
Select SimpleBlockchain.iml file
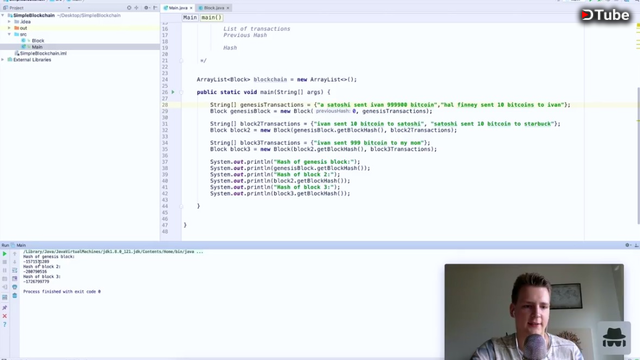(x=43, y=53)
